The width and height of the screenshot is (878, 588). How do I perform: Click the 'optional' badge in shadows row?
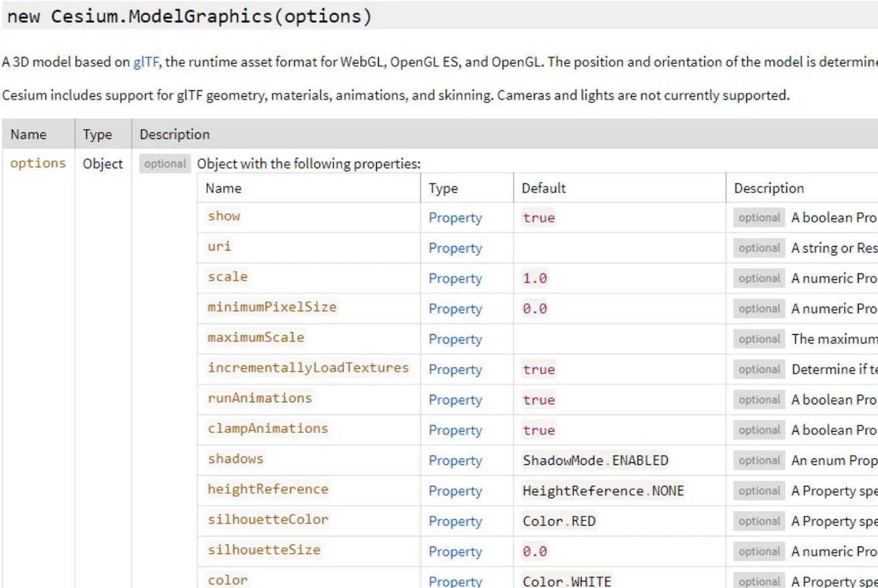point(759,460)
